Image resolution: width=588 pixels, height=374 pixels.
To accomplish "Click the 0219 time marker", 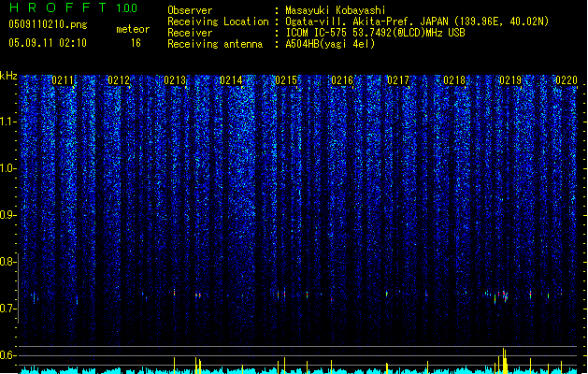I will [510, 80].
